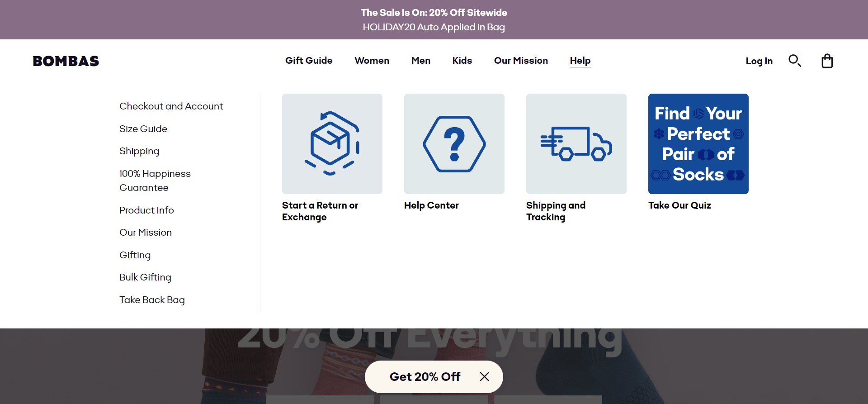Viewport: 868px width, 404px height.
Task: Click the Bombas logo
Action: (66, 61)
